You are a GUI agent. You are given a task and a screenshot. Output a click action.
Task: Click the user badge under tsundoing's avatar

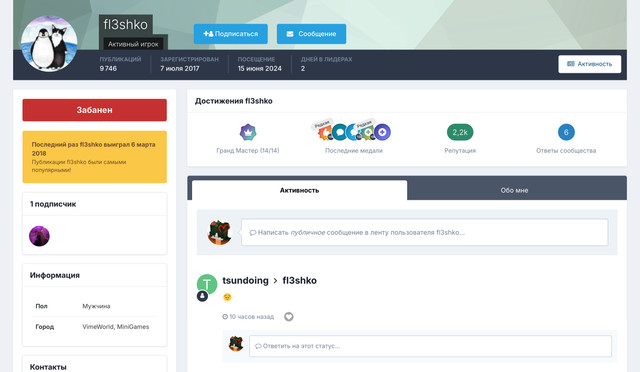(x=202, y=296)
